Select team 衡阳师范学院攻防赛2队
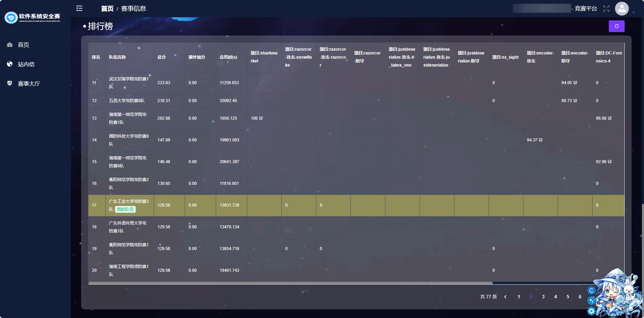 pos(129,183)
